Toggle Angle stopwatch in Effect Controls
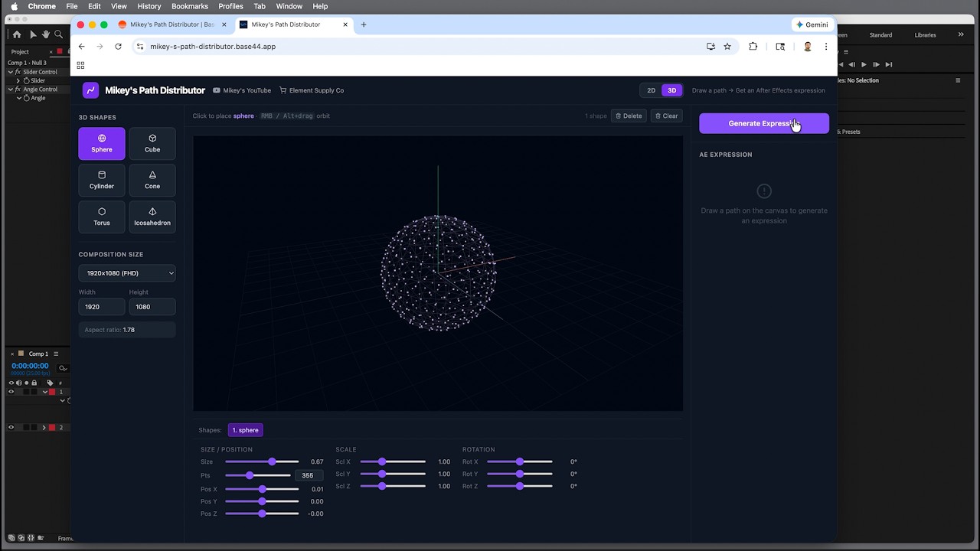Image resolution: width=980 pixels, height=551 pixels. point(27,98)
